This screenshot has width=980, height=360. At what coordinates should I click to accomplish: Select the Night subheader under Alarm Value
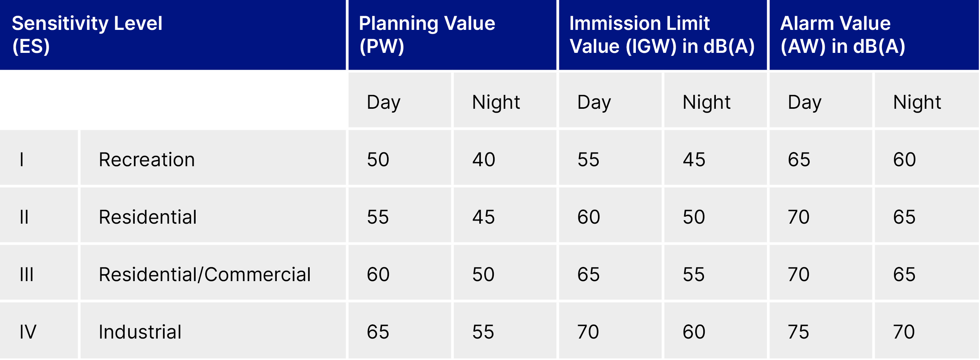(917, 102)
